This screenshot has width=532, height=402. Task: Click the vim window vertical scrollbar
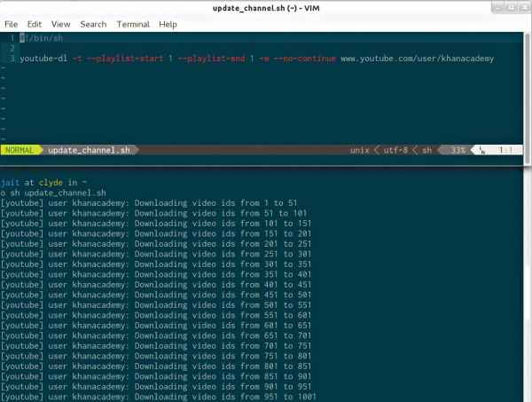(x=528, y=99)
